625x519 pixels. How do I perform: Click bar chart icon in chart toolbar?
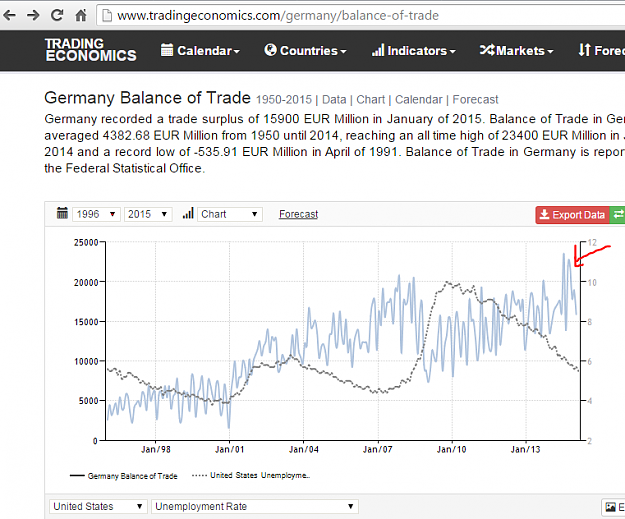click(188, 213)
